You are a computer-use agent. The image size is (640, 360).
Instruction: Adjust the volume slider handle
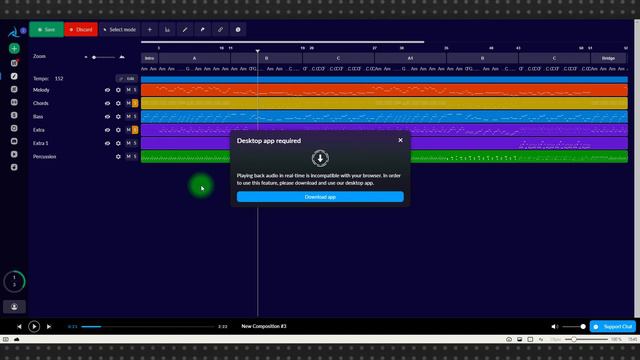coord(583,327)
